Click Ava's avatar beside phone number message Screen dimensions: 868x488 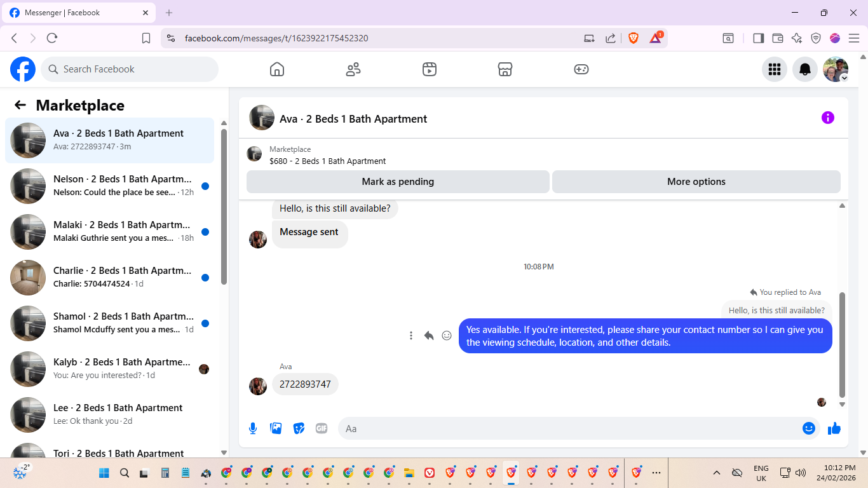pos(258,386)
